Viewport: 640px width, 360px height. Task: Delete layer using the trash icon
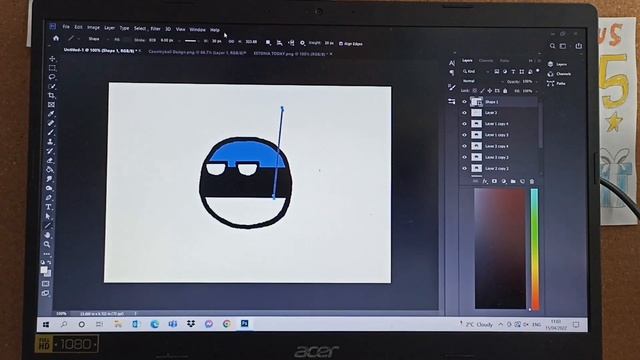(531, 181)
